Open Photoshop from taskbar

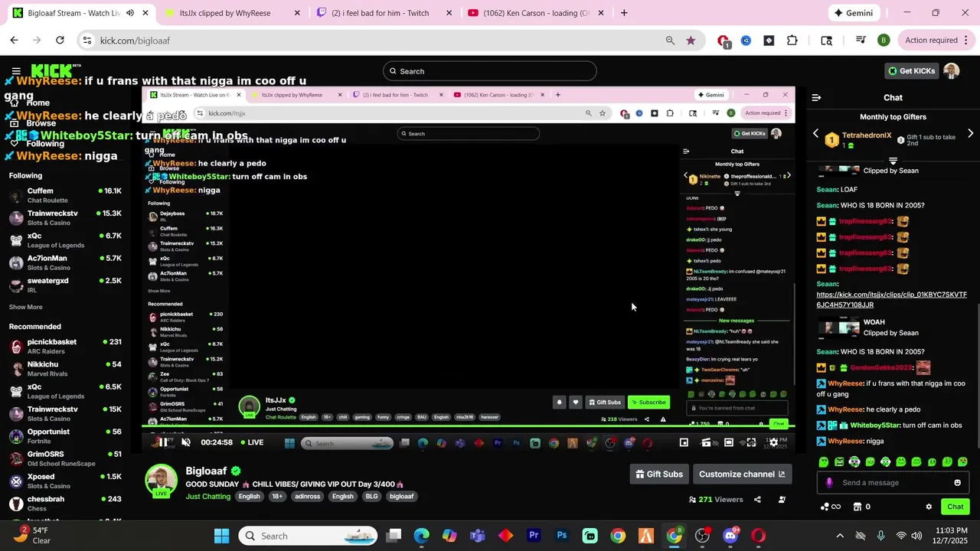[562, 536]
